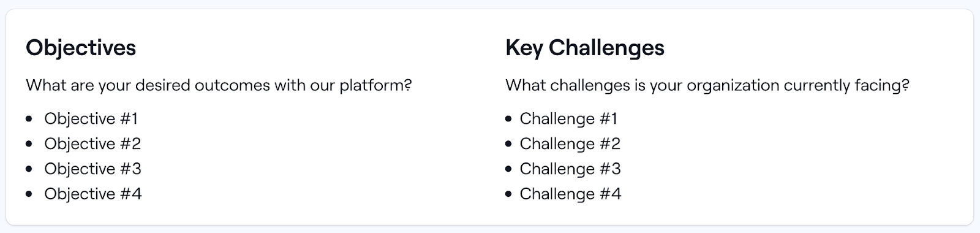980x233 pixels.
Task: Click the bullet before Challenge #3
Action: pyautogui.click(x=508, y=169)
